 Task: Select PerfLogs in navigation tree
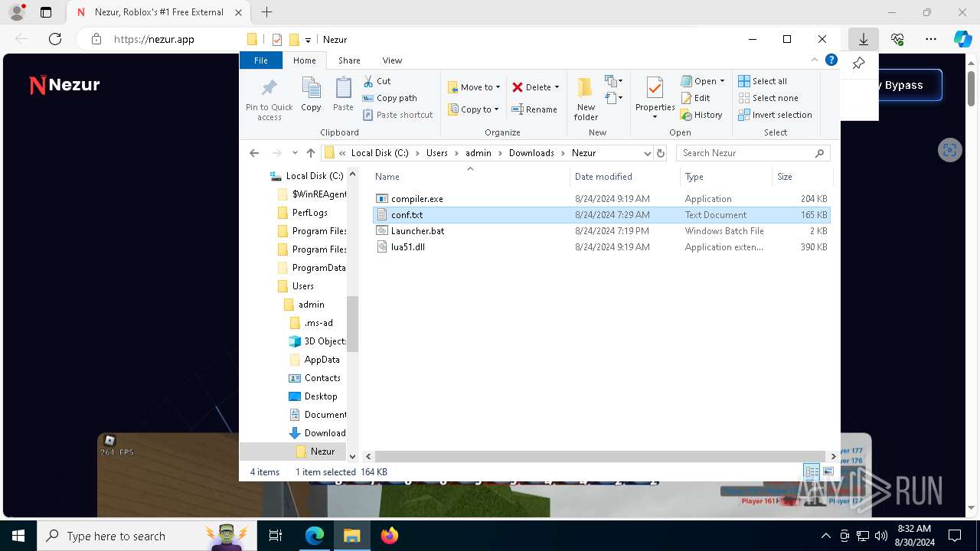point(309,213)
